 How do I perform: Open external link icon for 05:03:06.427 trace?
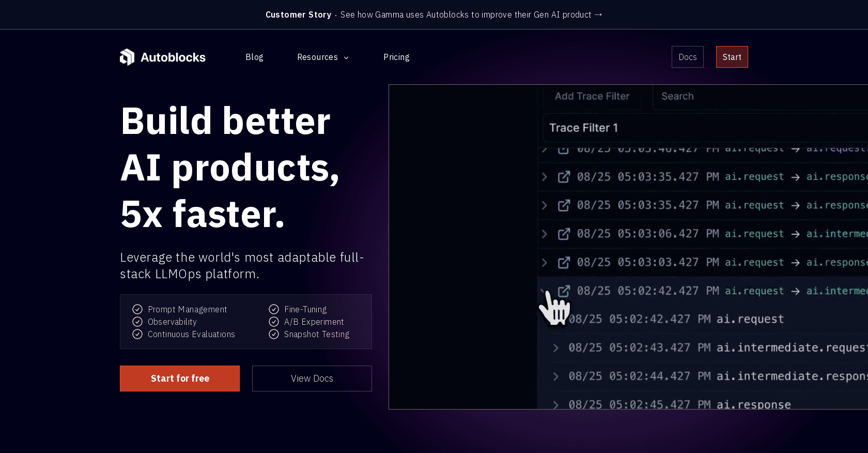pyautogui.click(x=564, y=234)
